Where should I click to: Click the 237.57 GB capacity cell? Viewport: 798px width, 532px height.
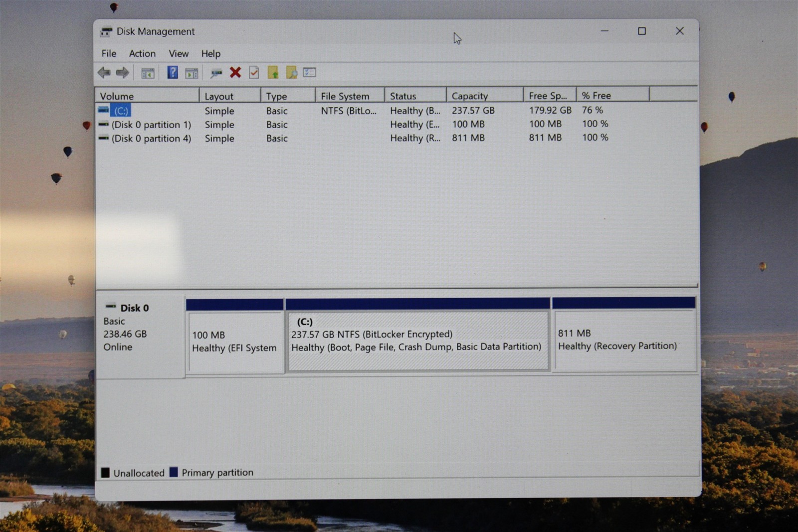point(473,110)
